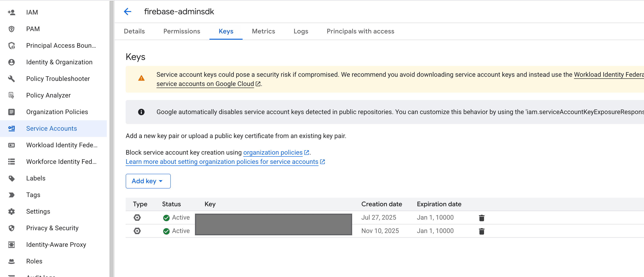The image size is (644, 277).
Task: Open Principals with access tab
Action: coord(360,31)
